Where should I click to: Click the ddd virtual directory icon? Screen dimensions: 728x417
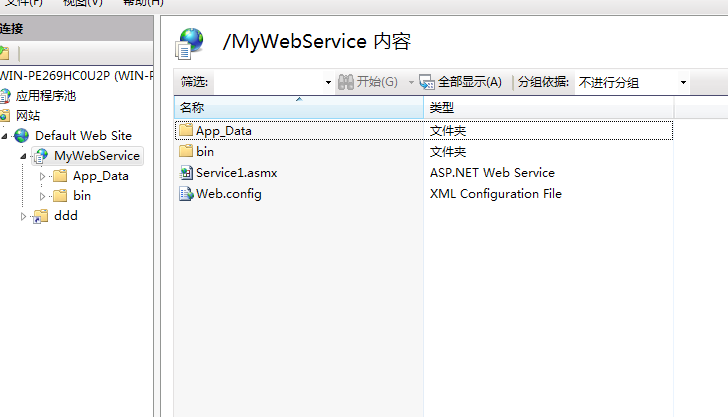tap(41, 216)
